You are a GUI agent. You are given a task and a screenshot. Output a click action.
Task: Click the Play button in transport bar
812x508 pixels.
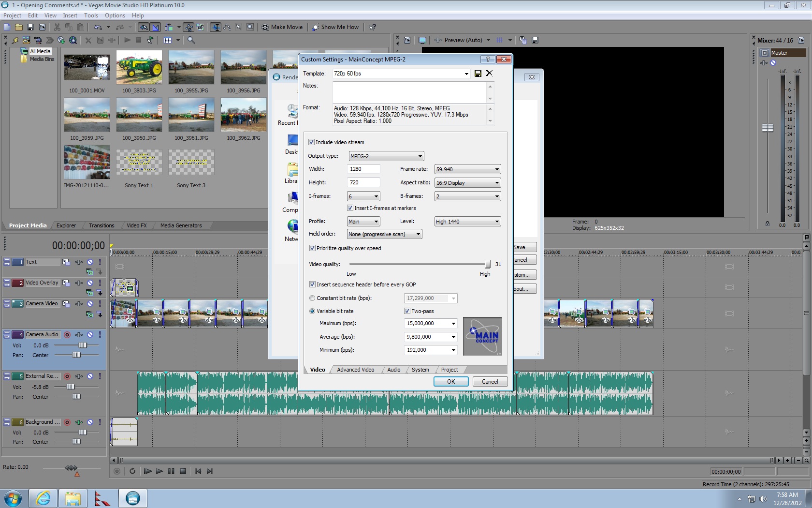click(x=159, y=471)
